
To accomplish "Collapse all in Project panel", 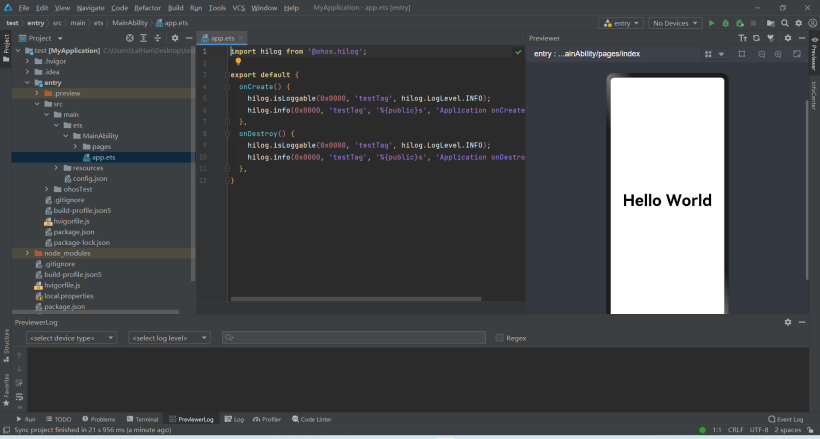I will [157, 38].
